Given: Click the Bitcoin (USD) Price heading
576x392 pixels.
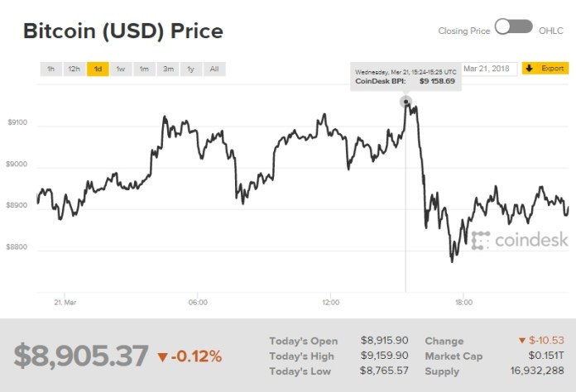Looking at the screenshot, I should (122, 31).
